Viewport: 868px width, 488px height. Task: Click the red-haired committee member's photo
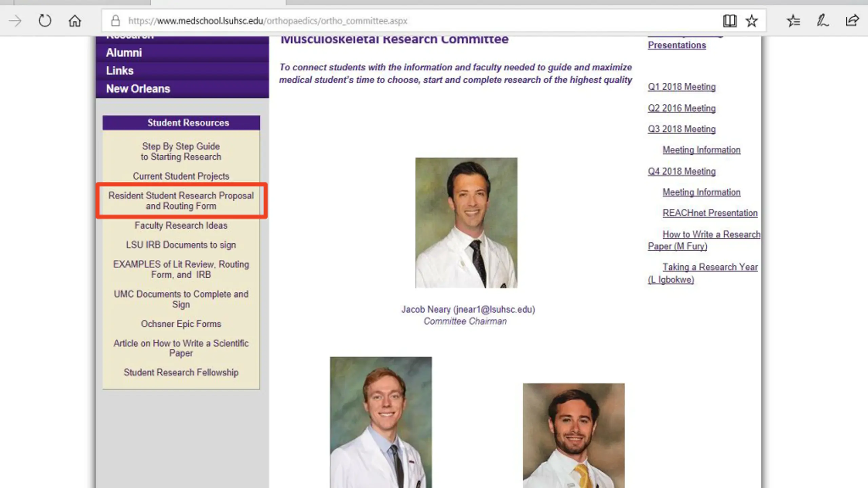click(381, 422)
